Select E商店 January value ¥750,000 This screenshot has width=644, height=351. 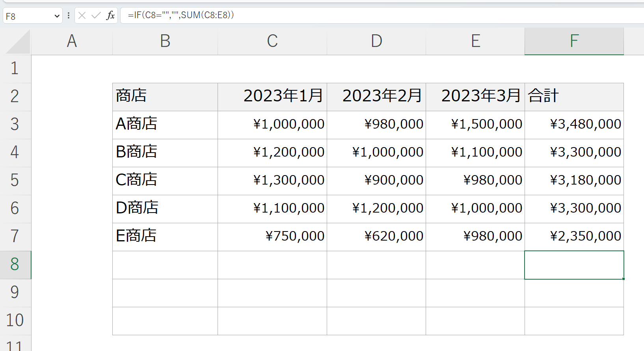272,237
